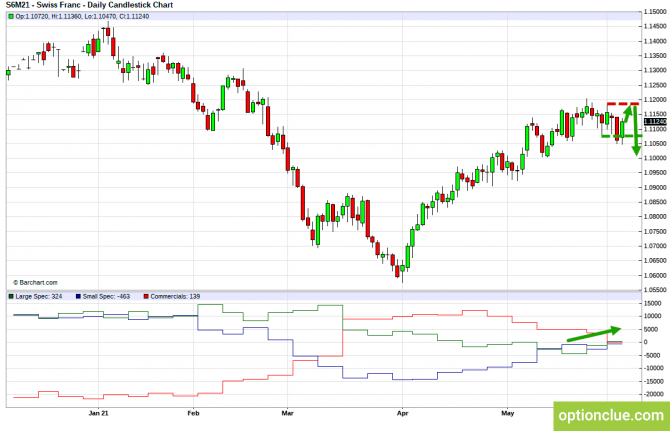
Task: Click the 1.08500 price axis label
Action: pyautogui.click(x=655, y=202)
